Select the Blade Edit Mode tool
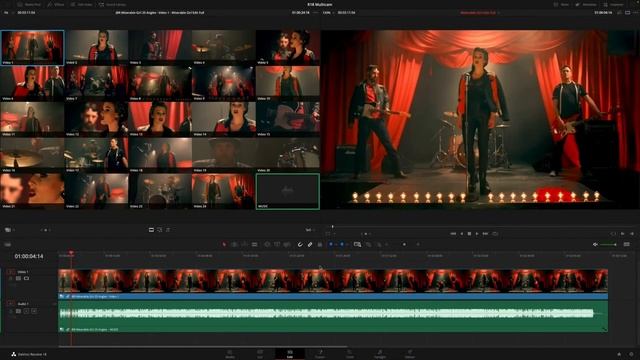Viewport: 640px width, 360px height. coord(254,244)
